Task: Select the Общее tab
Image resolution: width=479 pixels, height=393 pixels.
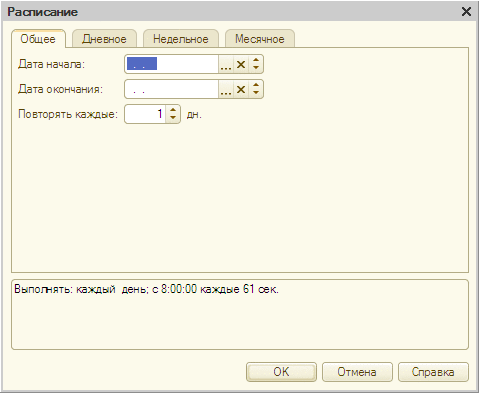Action: (38, 39)
